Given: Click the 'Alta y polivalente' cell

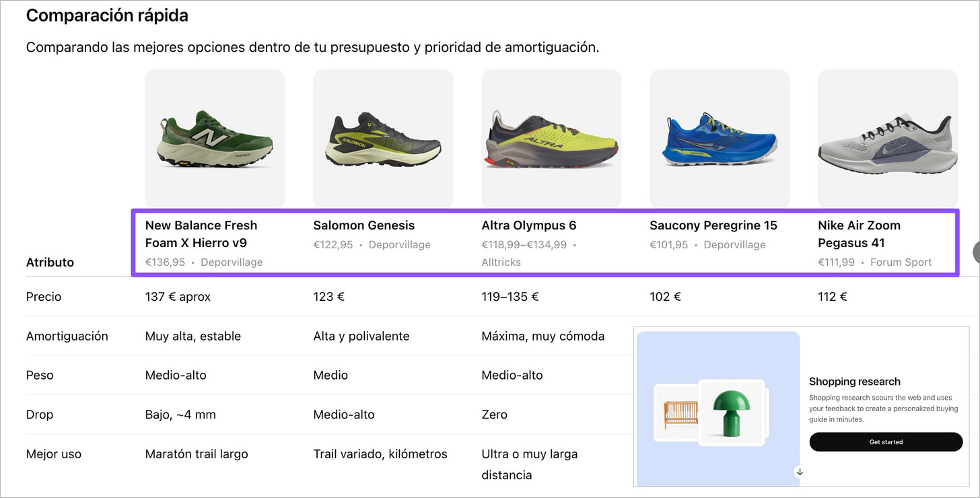Looking at the screenshot, I should (x=361, y=336).
